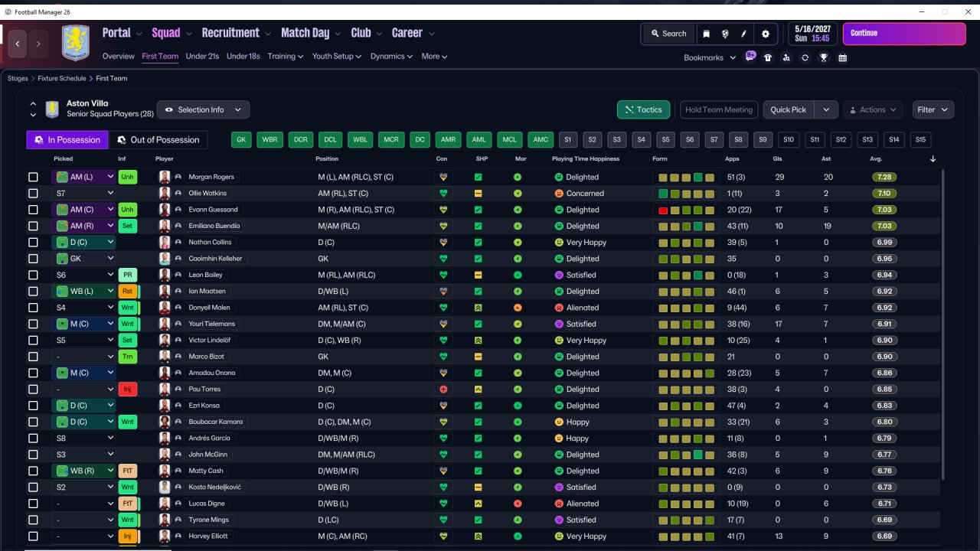Click the Continue button
This screenshot has height=551, width=980.
904,34
